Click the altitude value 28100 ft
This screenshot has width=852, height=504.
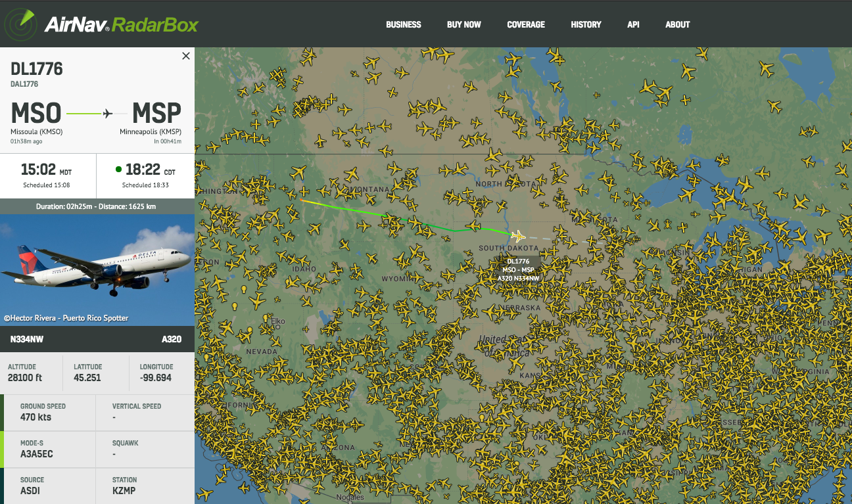25,378
